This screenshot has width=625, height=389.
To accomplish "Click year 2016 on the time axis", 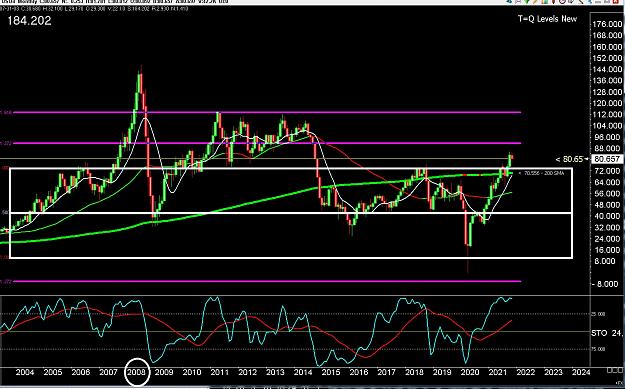I will [359, 372].
